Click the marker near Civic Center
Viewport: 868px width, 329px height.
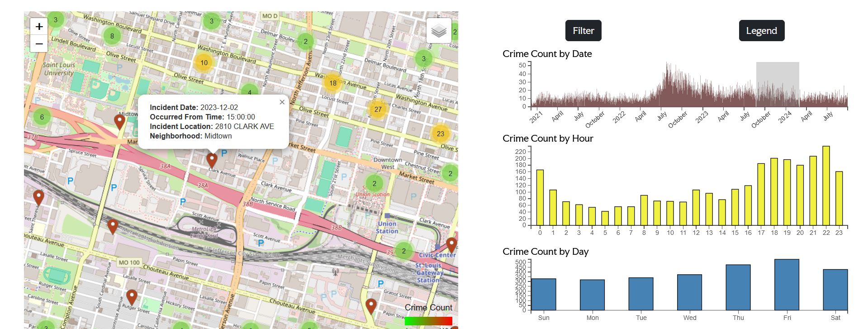coord(451,245)
